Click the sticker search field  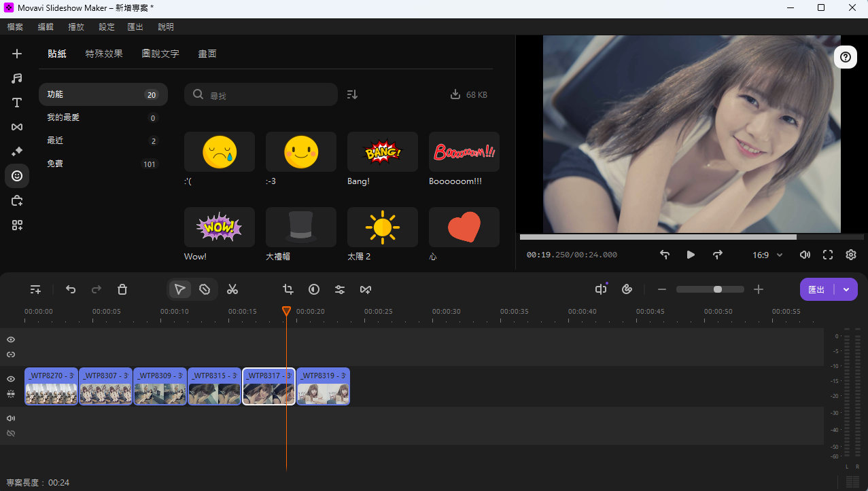pyautogui.click(x=261, y=94)
